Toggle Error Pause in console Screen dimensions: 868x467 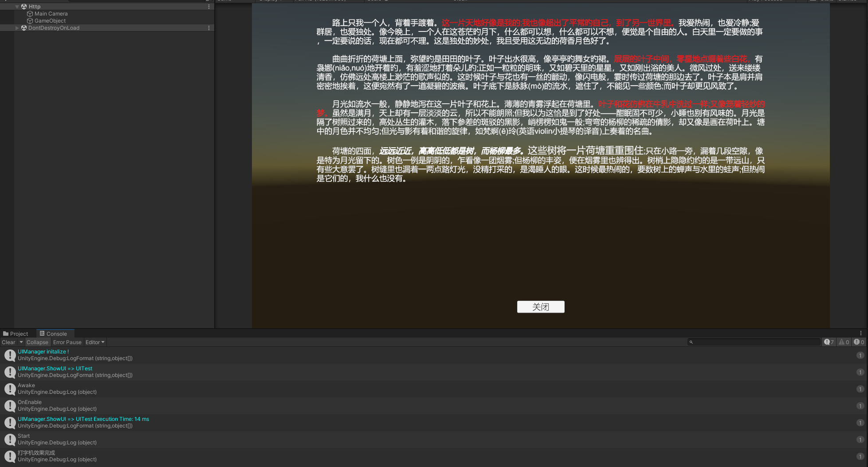coord(67,342)
